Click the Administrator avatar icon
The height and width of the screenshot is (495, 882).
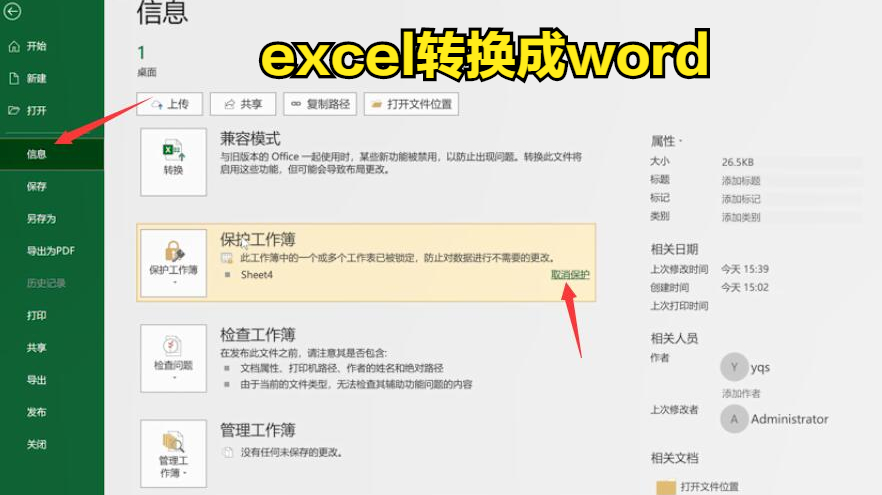[734, 419]
